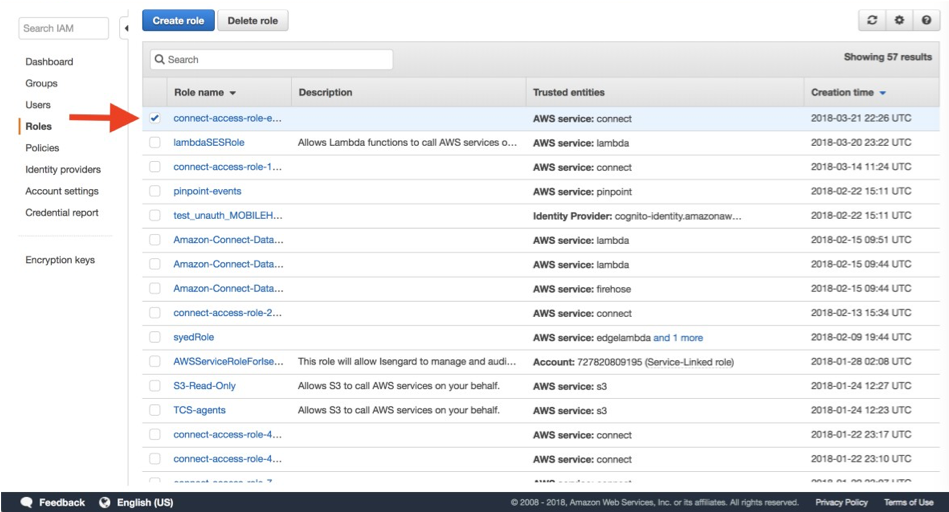Open Users in the sidebar
This screenshot has height=512, width=949.
click(38, 105)
